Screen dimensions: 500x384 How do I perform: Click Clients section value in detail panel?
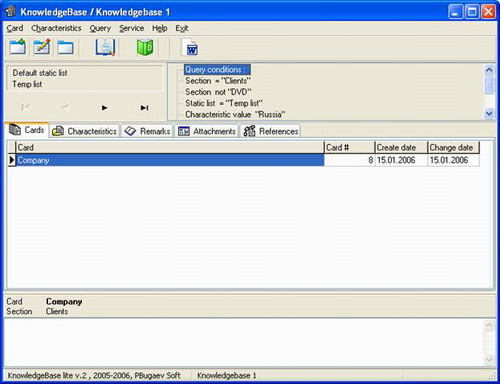click(x=57, y=312)
